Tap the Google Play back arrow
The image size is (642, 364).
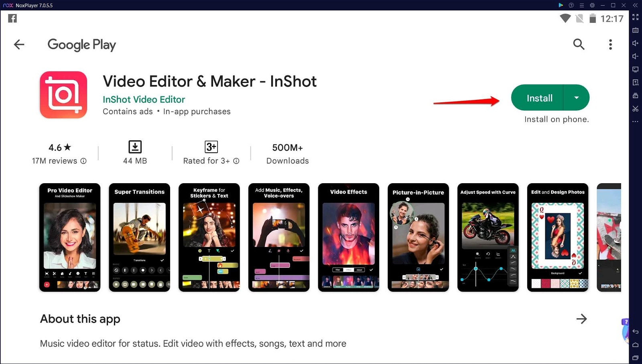[x=19, y=44]
